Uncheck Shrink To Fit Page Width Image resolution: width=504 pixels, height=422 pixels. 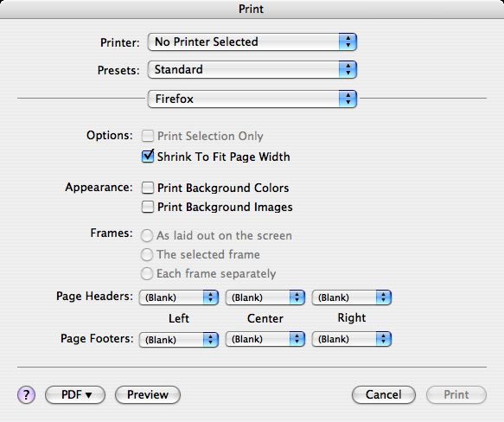point(148,157)
